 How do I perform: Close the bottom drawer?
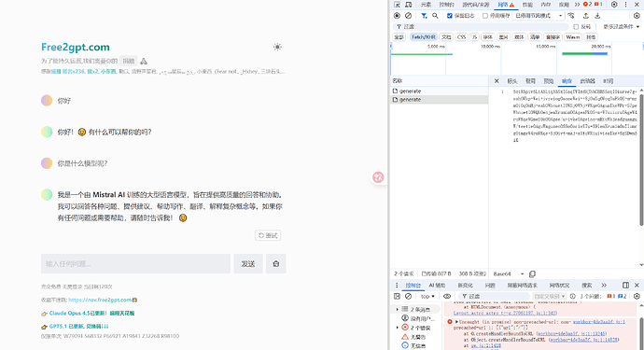click(x=637, y=285)
